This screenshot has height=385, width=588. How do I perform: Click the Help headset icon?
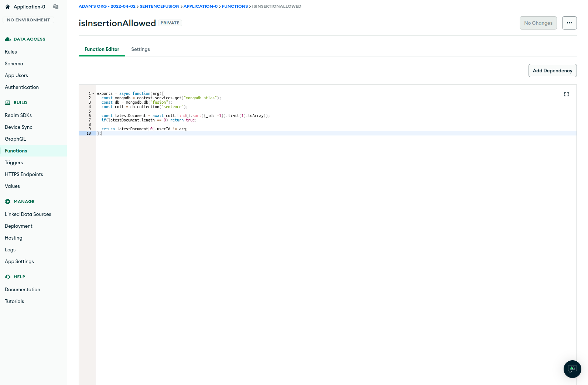tap(8, 277)
